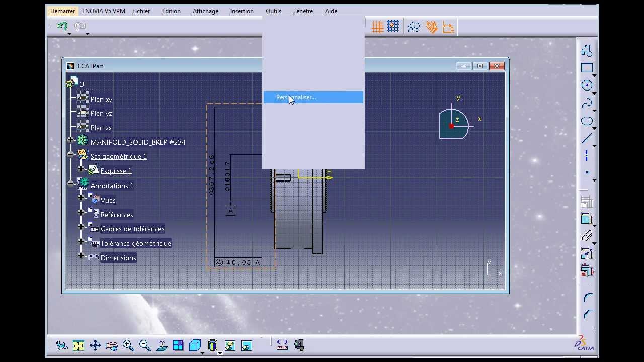Open the view mode shading dropdown arrow

click(220, 353)
